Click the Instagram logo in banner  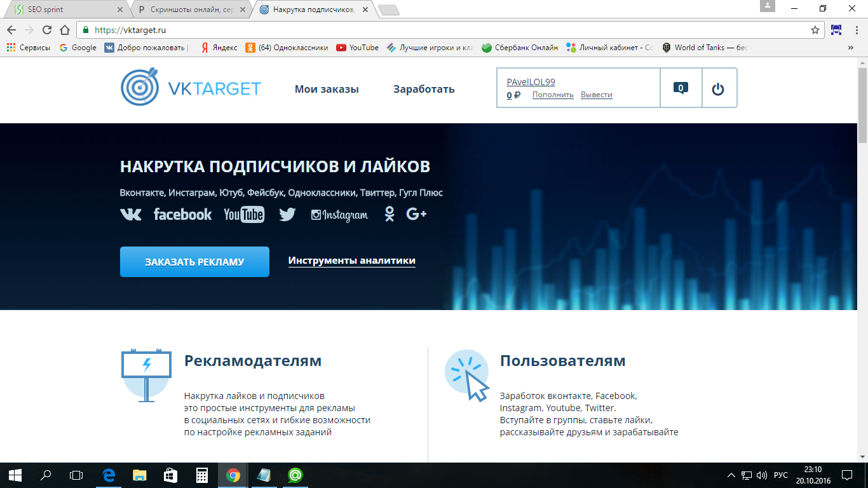339,215
